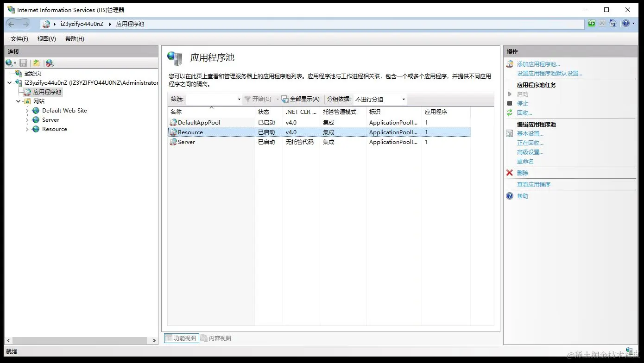
Task: Select 应用程序池 node in connections tree
Action: pyautogui.click(x=47, y=92)
